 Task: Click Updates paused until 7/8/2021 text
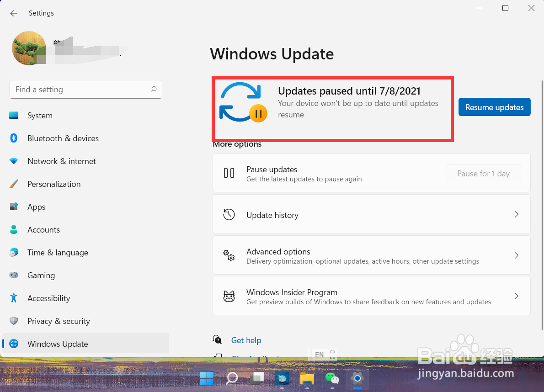click(349, 91)
